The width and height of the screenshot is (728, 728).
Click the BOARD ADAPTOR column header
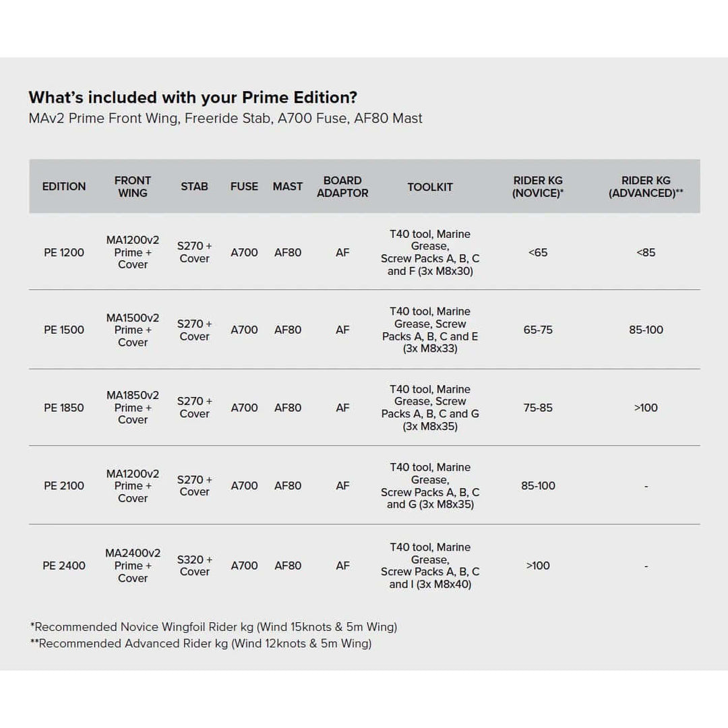click(342, 187)
